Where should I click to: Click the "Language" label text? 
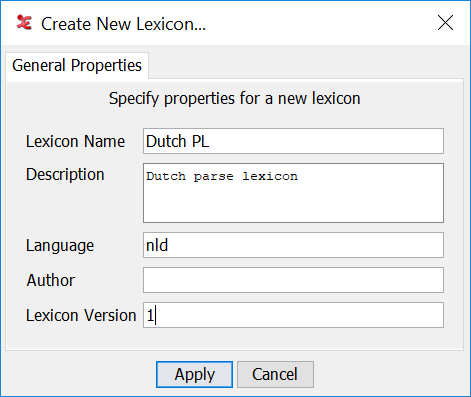pos(60,246)
